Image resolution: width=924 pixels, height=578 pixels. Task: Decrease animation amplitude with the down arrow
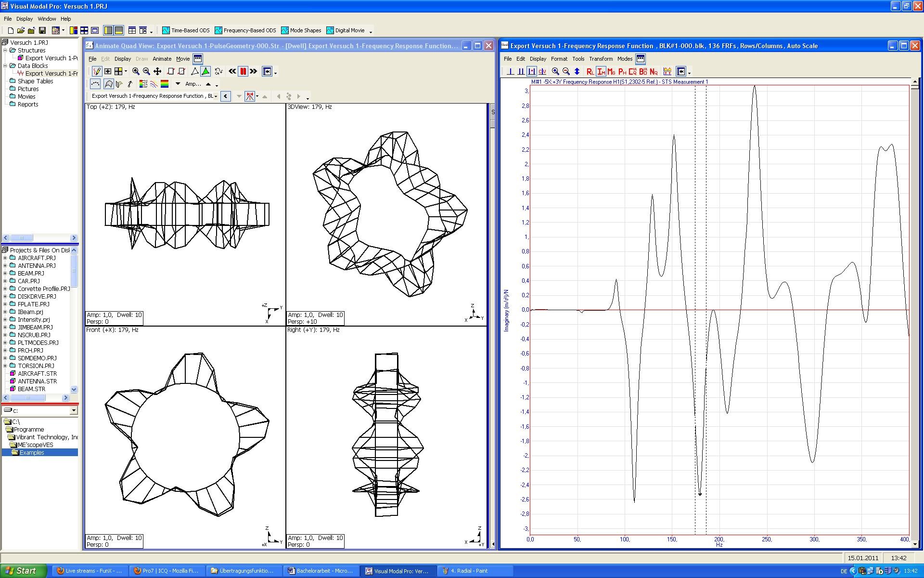click(x=178, y=84)
